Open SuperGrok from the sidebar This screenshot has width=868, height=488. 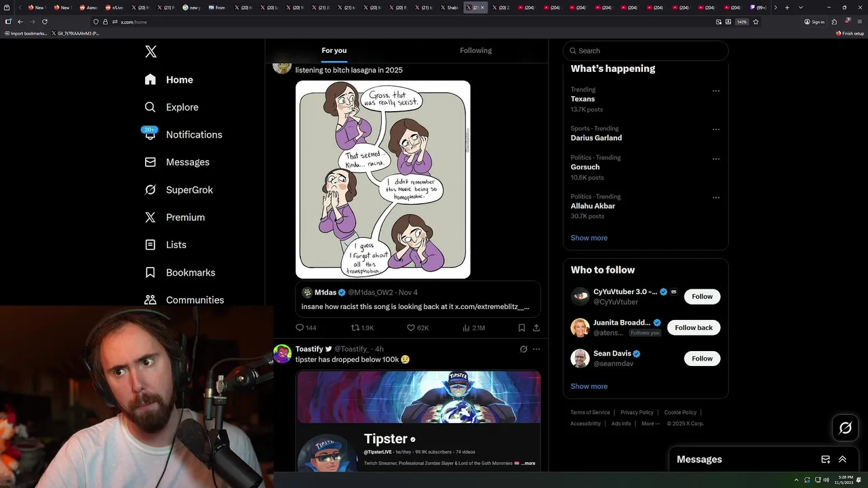(179, 190)
